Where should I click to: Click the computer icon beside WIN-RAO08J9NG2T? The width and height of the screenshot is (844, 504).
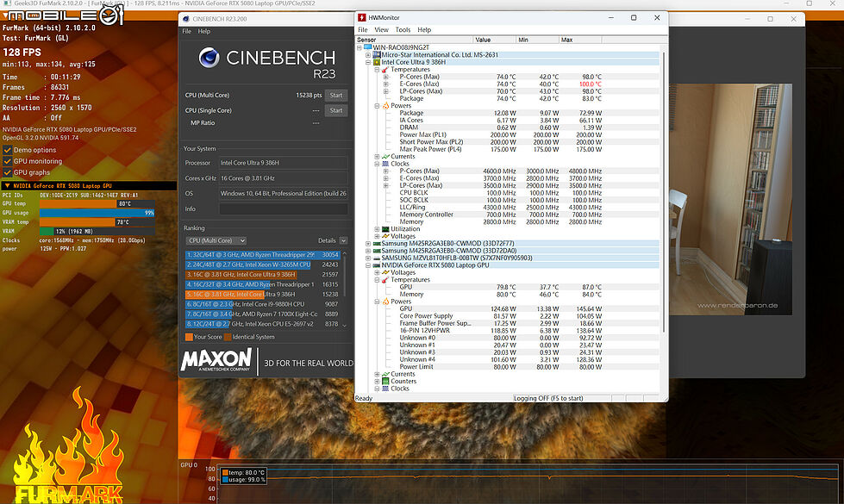(367, 47)
